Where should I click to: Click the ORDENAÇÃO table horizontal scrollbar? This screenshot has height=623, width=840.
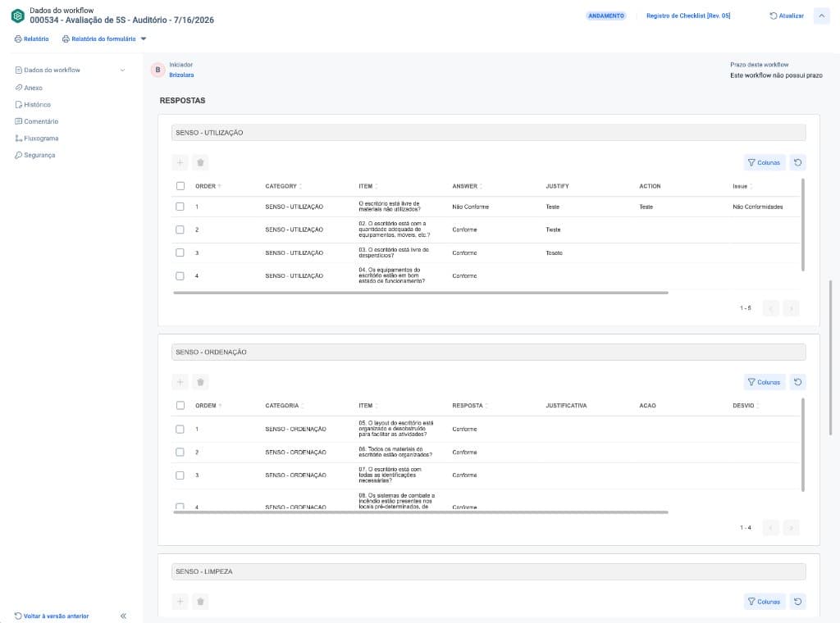pyautogui.click(x=421, y=512)
